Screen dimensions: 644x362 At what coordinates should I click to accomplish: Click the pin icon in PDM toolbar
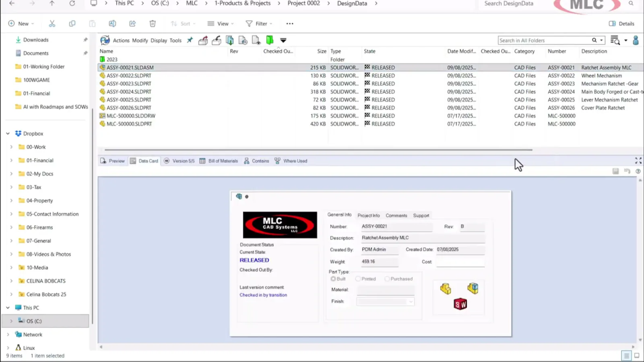coord(190,40)
